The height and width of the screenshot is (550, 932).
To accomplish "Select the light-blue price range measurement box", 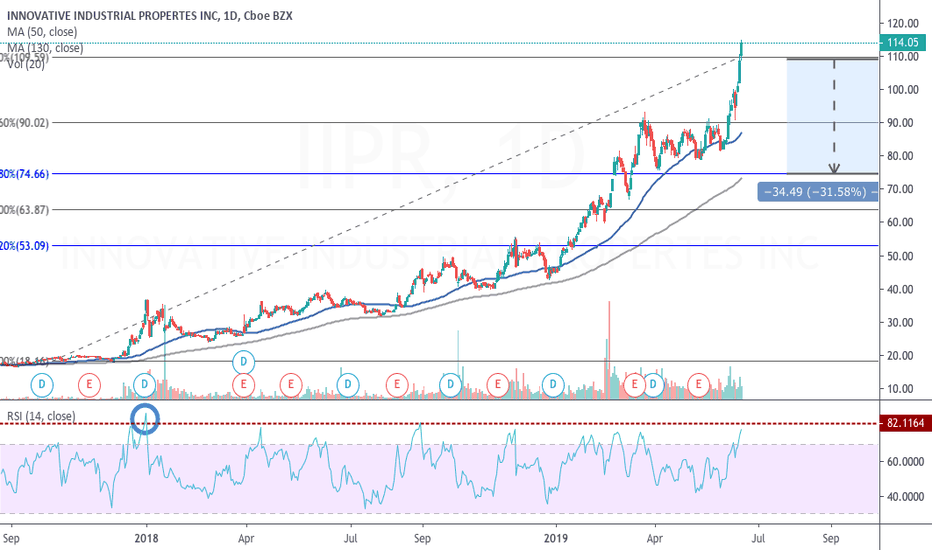I will pos(832,116).
